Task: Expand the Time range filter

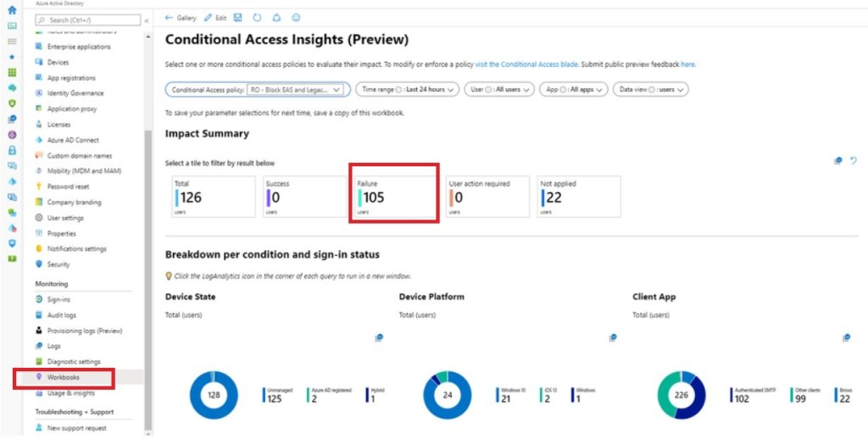Action: click(407, 89)
